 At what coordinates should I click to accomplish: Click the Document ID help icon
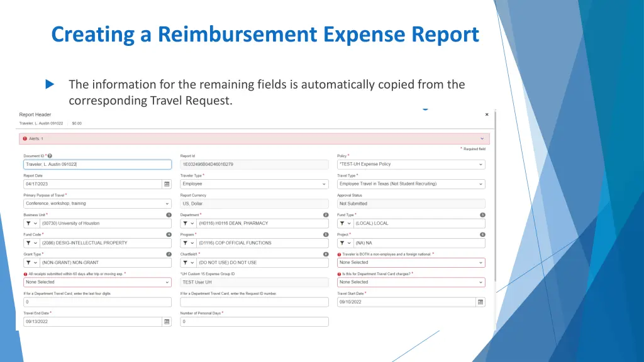[x=50, y=156]
